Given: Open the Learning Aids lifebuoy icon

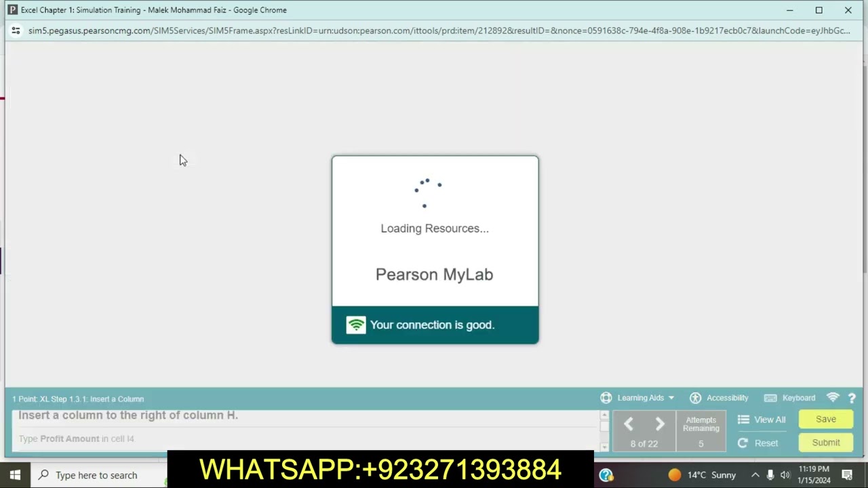Looking at the screenshot, I should tap(606, 398).
